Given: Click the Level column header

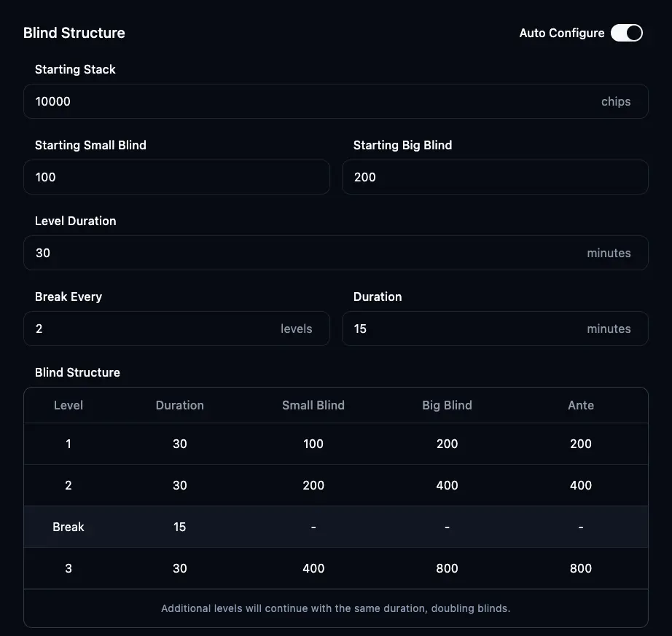Looking at the screenshot, I should pos(69,405).
